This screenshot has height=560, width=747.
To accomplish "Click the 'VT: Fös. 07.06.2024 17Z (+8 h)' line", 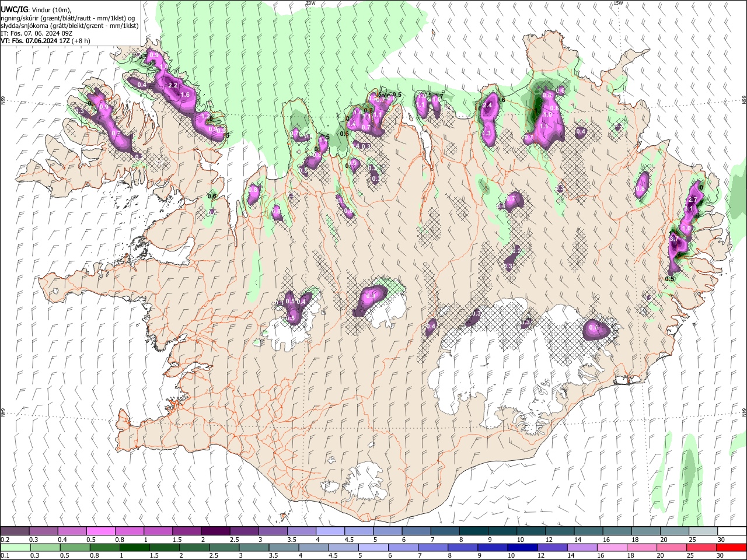I will pos(46,41).
